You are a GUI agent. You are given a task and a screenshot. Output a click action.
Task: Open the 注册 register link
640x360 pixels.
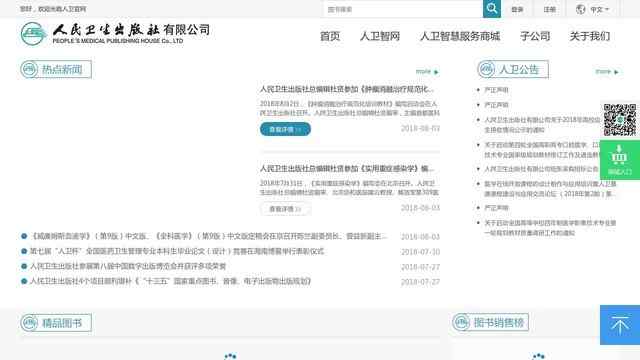(549, 9)
